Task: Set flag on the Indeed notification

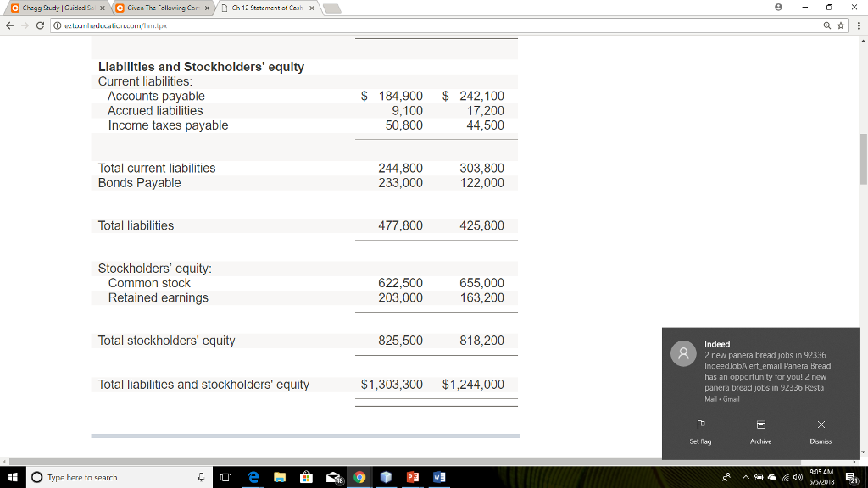Action: (700, 430)
